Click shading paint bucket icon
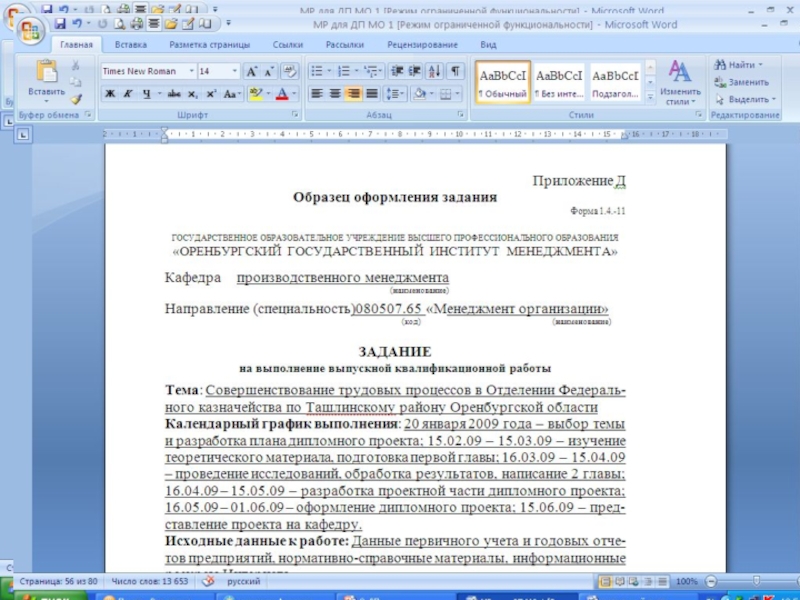Screen dimensions: 800x600 [419, 94]
